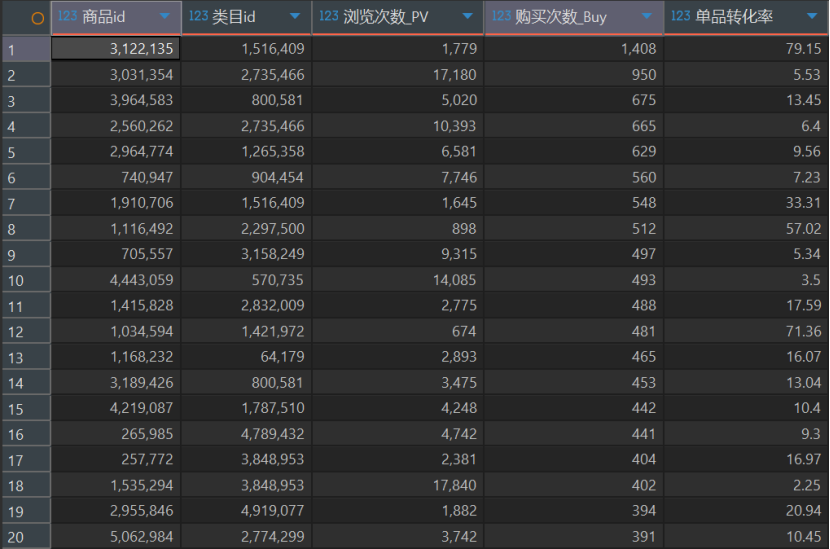Click cell 3,122,135 in 商品id column
This screenshot has width=830, height=549.
tap(116, 49)
